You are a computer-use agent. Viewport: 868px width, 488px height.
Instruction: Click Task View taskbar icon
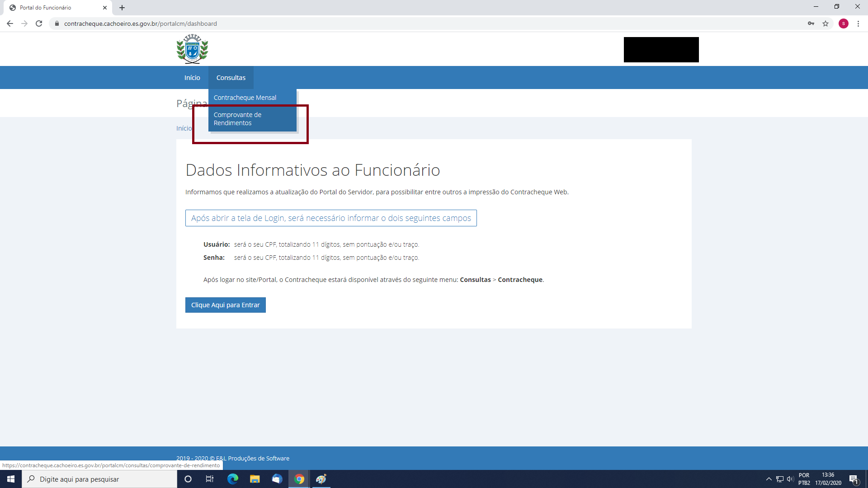tap(210, 479)
